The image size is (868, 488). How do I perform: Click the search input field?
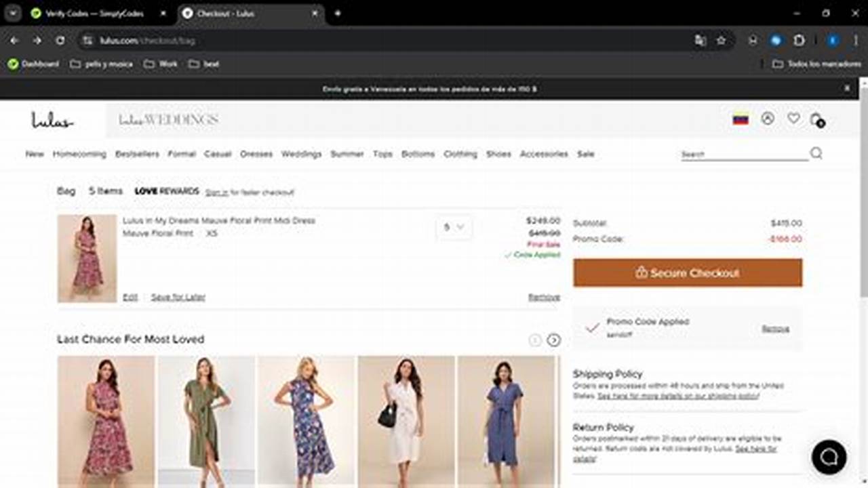pos(739,154)
